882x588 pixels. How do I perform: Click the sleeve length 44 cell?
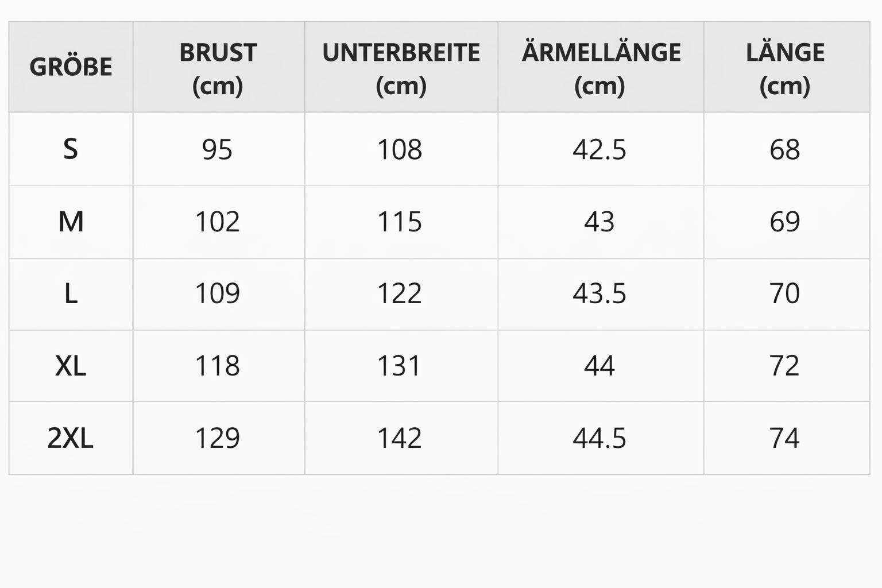pyautogui.click(x=599, y=366)
